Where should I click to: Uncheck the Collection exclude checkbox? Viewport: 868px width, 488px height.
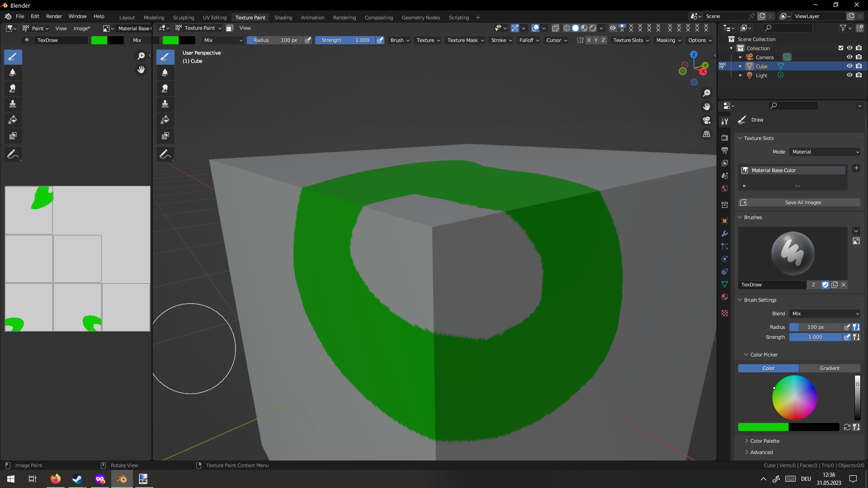click(841, 48)
